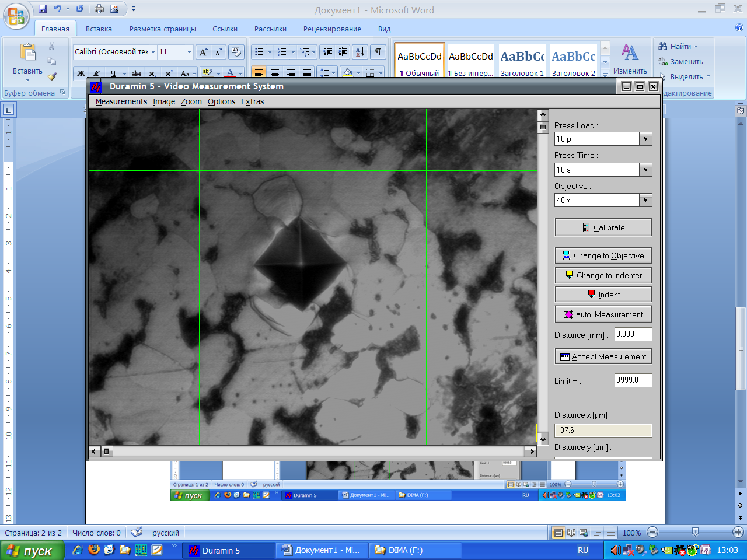Viewport: 747px width, 560px height.
Task: Click the Sort icon in paragraph group
Action: [x=360, y=52]
